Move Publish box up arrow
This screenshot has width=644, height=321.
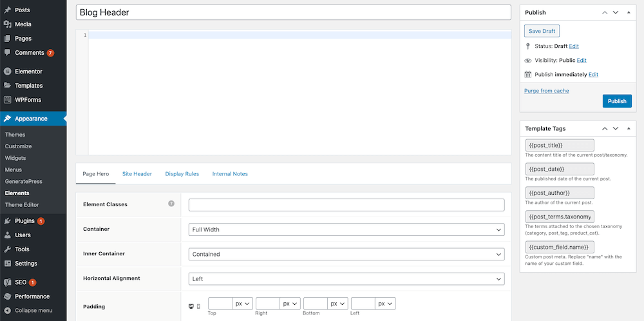click(x=605, y=12)
